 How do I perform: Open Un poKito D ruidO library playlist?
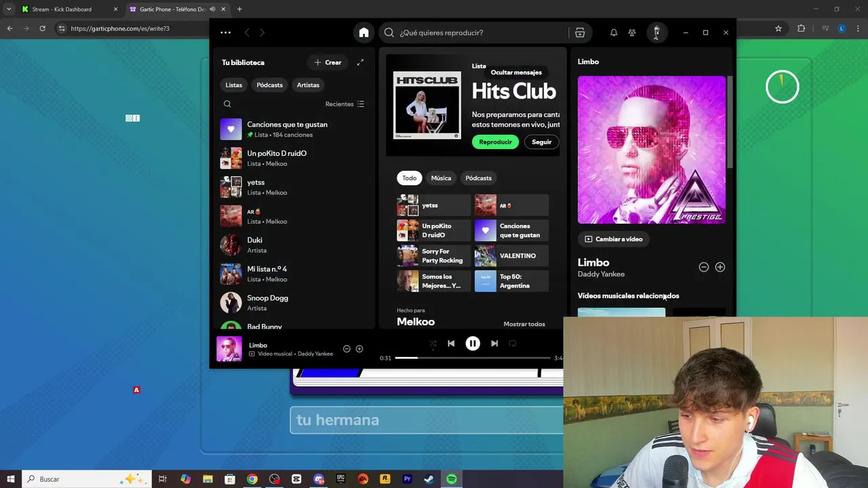click(294, 158)
